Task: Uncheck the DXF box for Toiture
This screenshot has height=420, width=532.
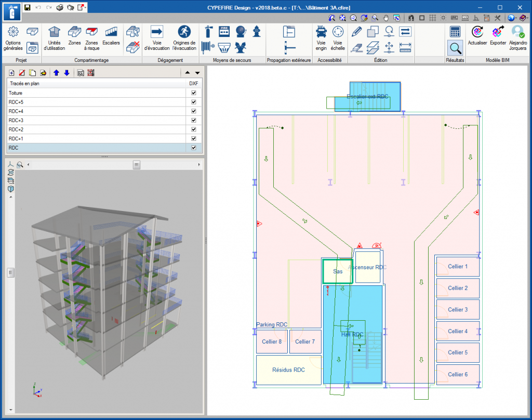Action: [x=194, y=93]
